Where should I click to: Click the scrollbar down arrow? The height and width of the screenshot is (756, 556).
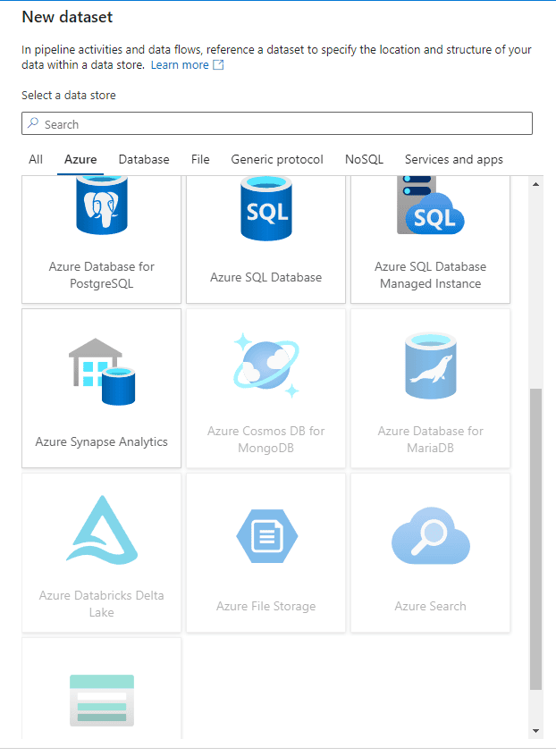point(535,731)
